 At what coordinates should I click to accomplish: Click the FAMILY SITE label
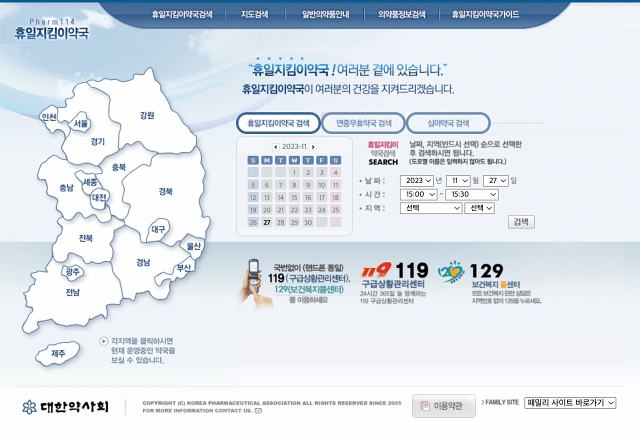500,402
